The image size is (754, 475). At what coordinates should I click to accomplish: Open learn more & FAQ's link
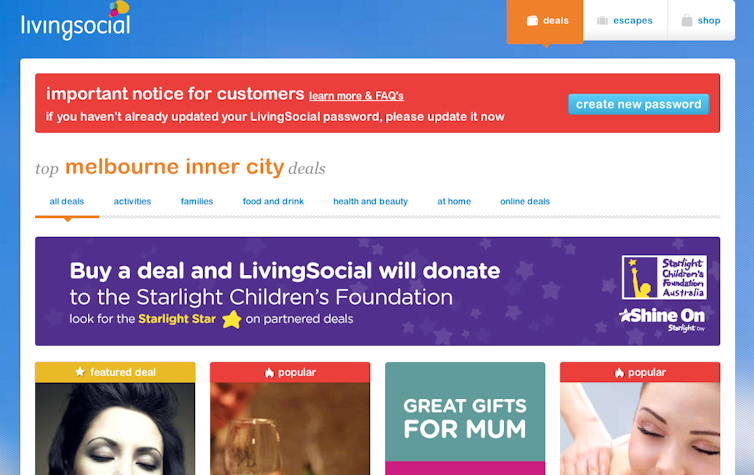pyautogui.click(x=356, y=96)
